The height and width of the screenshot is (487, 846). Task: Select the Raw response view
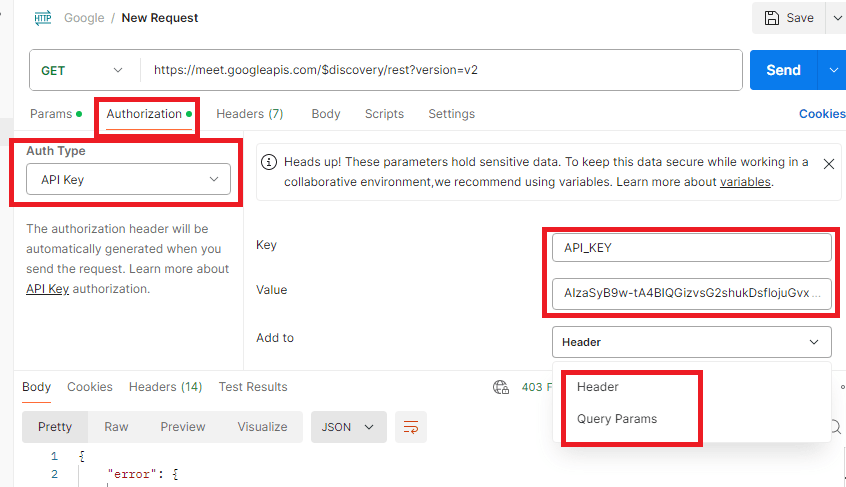click(x=116, y=427)
